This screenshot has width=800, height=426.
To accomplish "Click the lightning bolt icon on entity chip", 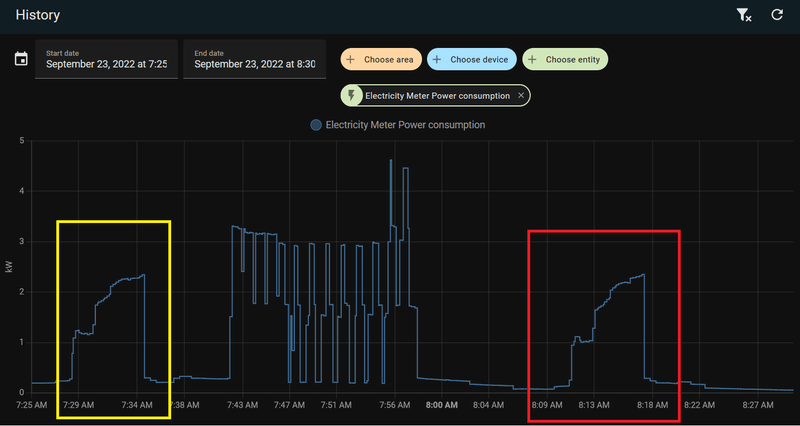I will point(351,95).
